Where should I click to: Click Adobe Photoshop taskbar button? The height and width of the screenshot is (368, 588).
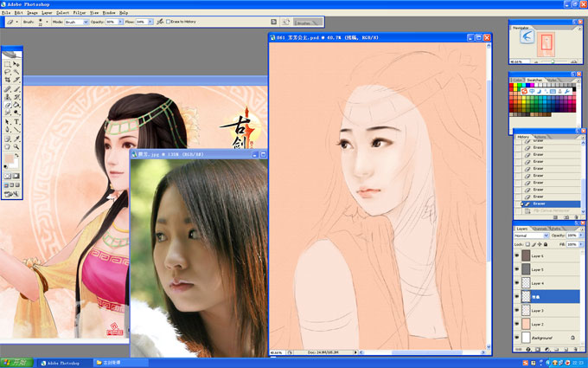pyautogui.click(x=64, y=363)
